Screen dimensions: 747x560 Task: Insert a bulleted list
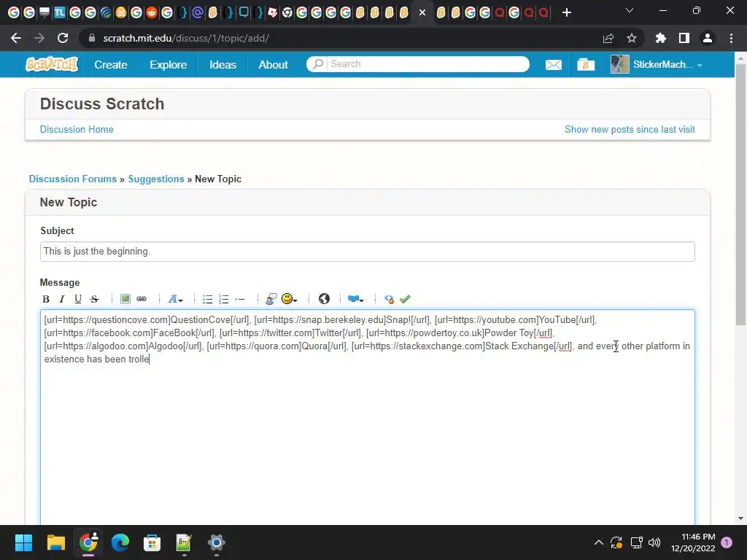[207, 299]
